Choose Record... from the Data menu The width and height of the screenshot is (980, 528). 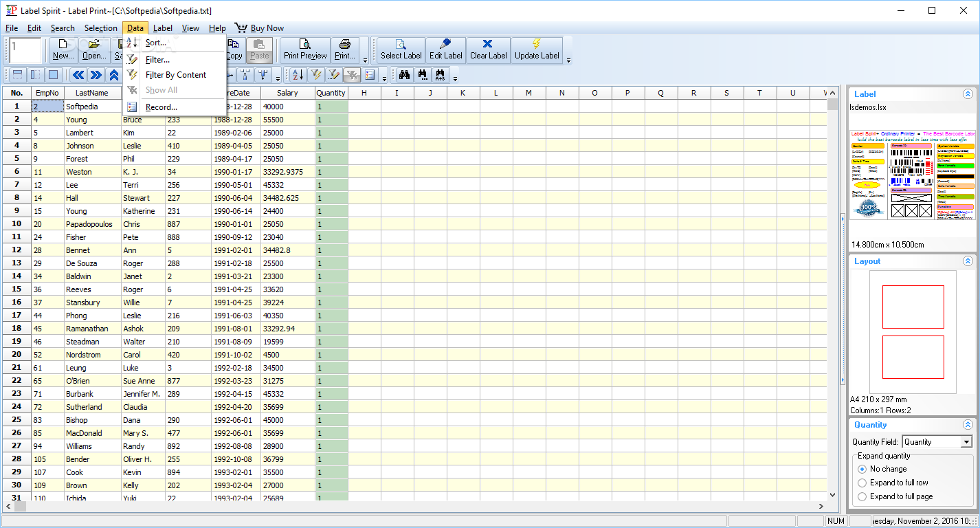pyautogui.click(x=175, y=107)
